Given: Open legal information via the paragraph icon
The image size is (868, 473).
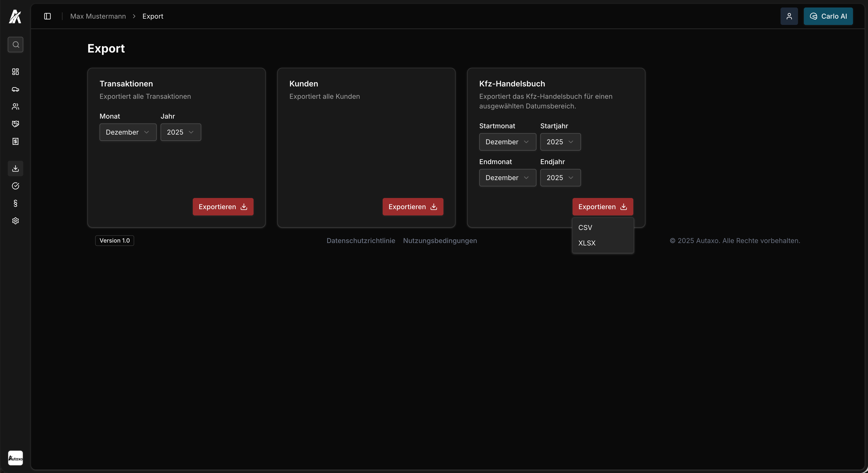Looking at the screenshot, I should [x=15, y=203].
